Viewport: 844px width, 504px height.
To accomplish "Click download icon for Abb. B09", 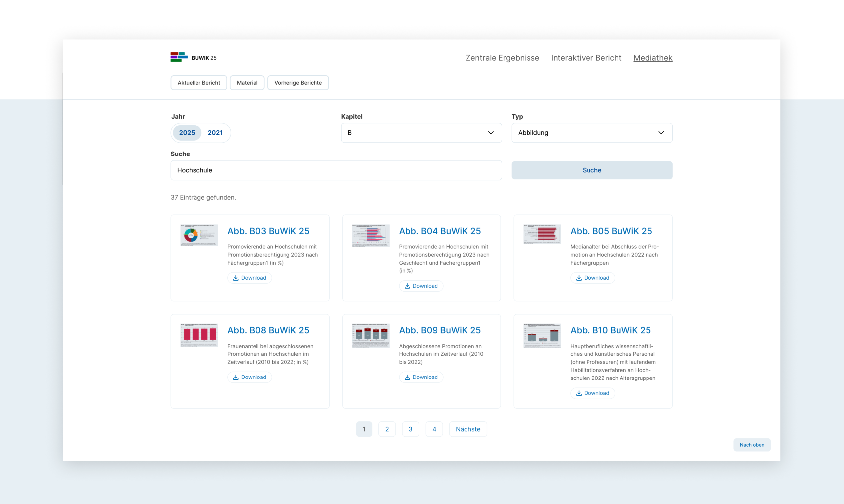I will pyautogui.click(x=407, y=377).
